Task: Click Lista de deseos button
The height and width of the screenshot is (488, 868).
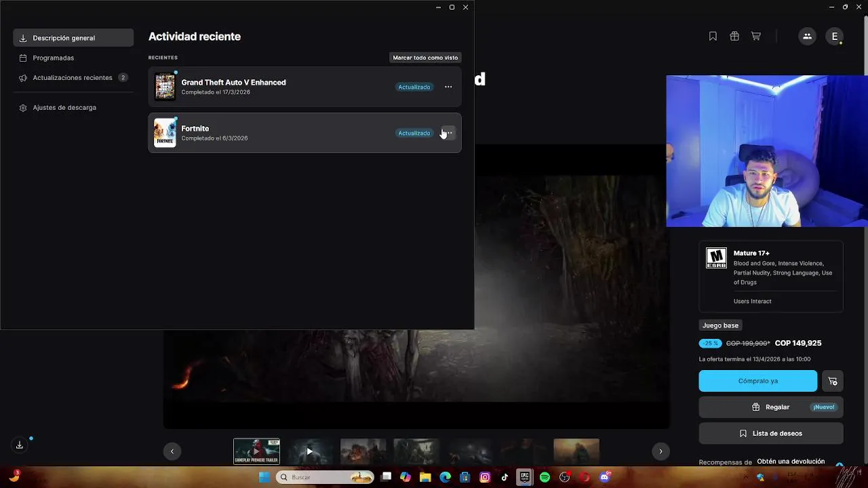Action: tap(771, 433)
